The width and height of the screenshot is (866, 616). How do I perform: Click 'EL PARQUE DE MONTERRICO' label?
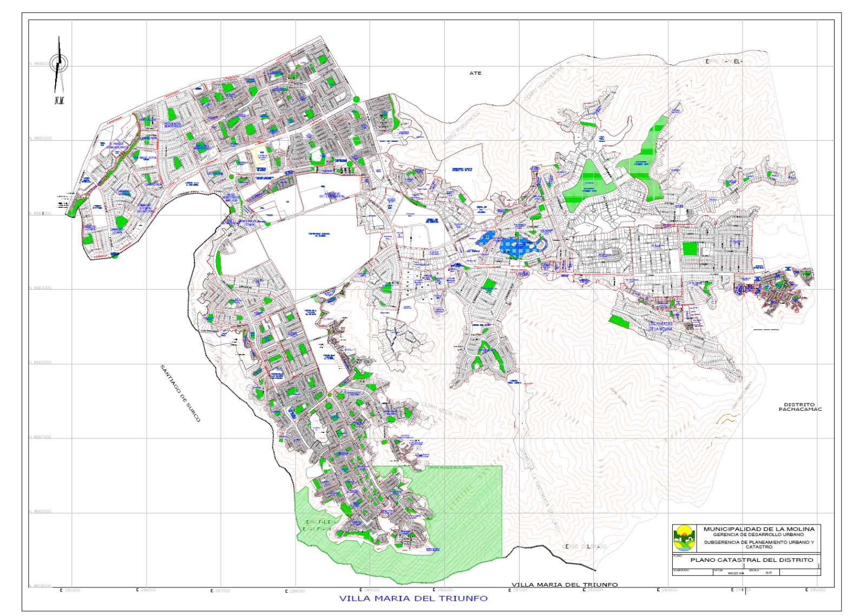pos(117,146)
